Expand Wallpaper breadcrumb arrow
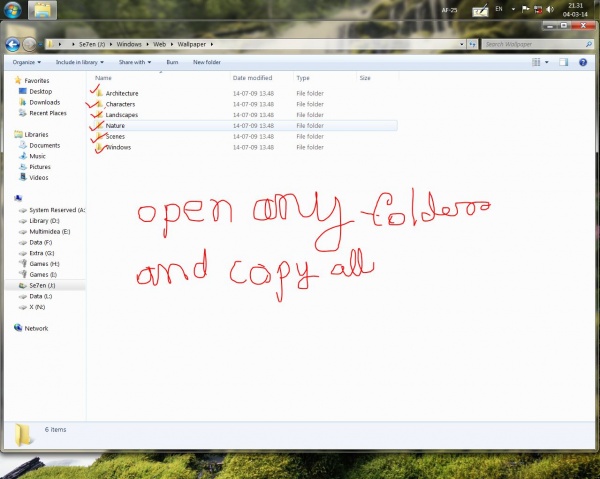Image resolution: width=600 pixels, height=479 pixels. coord(212,44)
